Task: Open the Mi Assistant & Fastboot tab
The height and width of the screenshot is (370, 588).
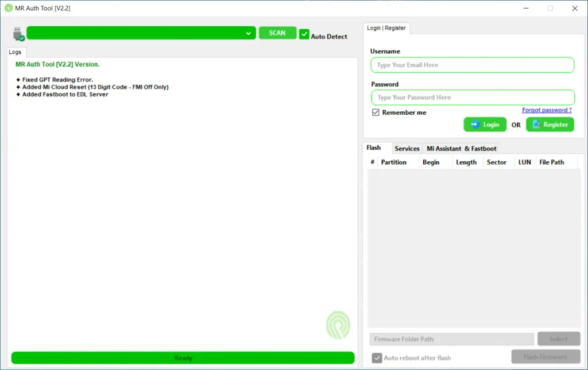Action: (x=461, y=149)
